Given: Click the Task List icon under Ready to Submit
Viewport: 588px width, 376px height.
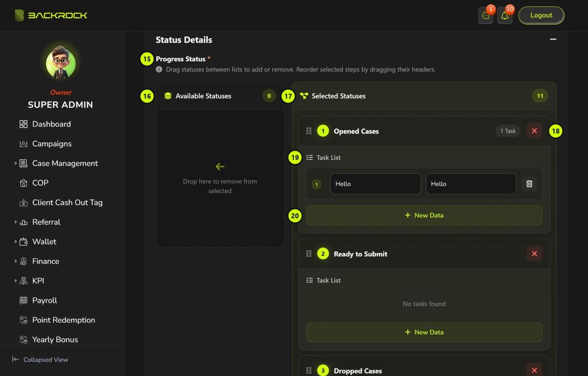Looking at the screenshot, I should pos(309,280).
